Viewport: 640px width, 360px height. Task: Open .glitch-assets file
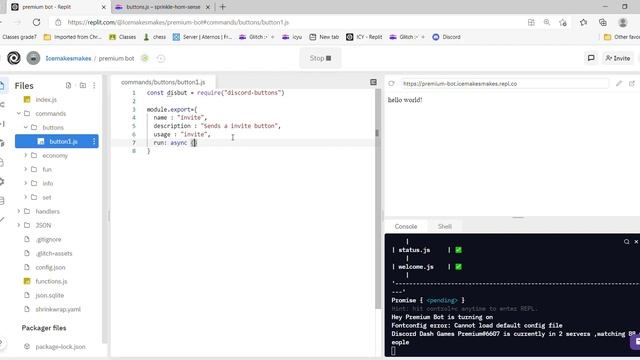(53, 253)
